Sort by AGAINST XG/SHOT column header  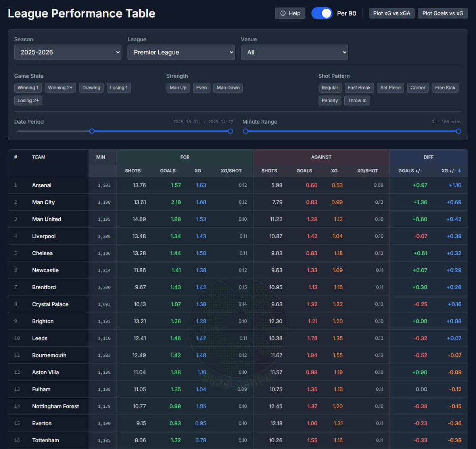[x=368, y=171]
